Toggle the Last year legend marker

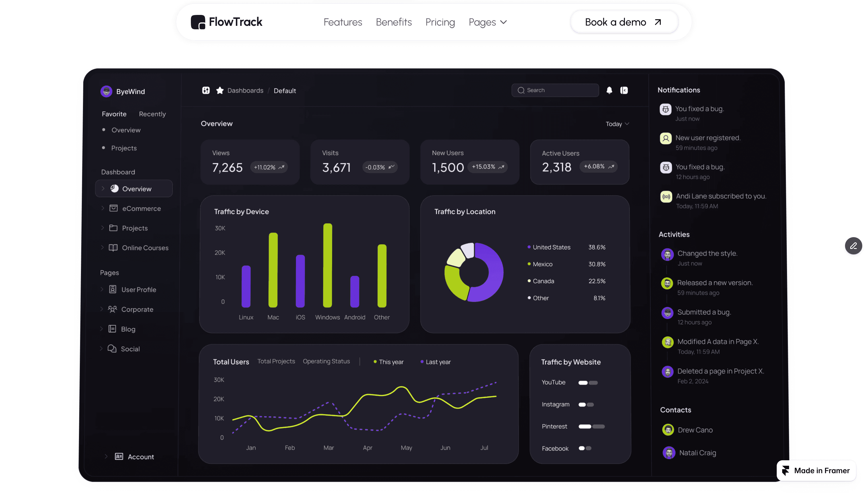click(x=422, y=361)
